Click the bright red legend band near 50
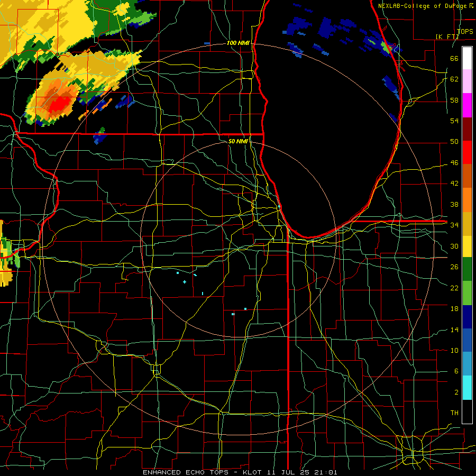Image resolution: width=476 pixels, height=476 pixels. click(467, 152)
